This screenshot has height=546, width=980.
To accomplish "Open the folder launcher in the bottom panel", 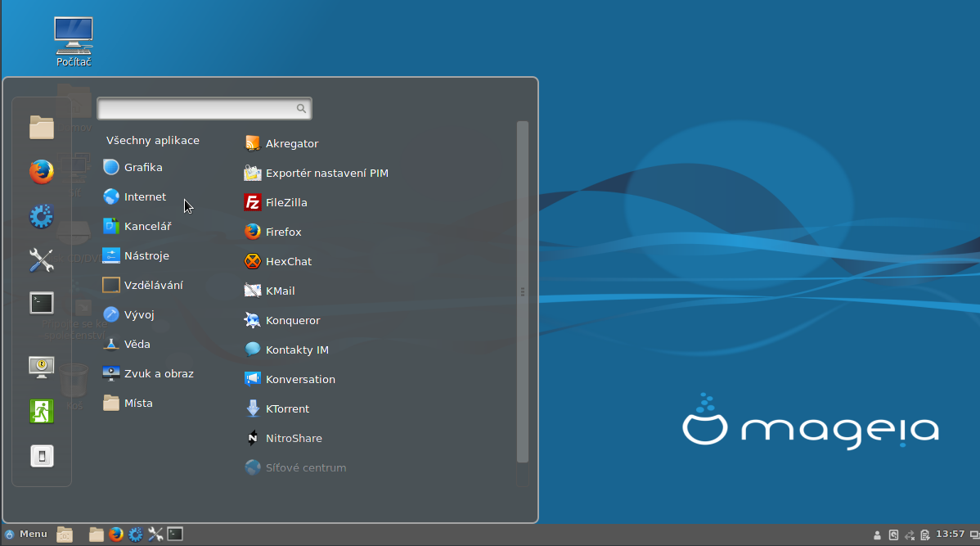I will tap(97, 534).
